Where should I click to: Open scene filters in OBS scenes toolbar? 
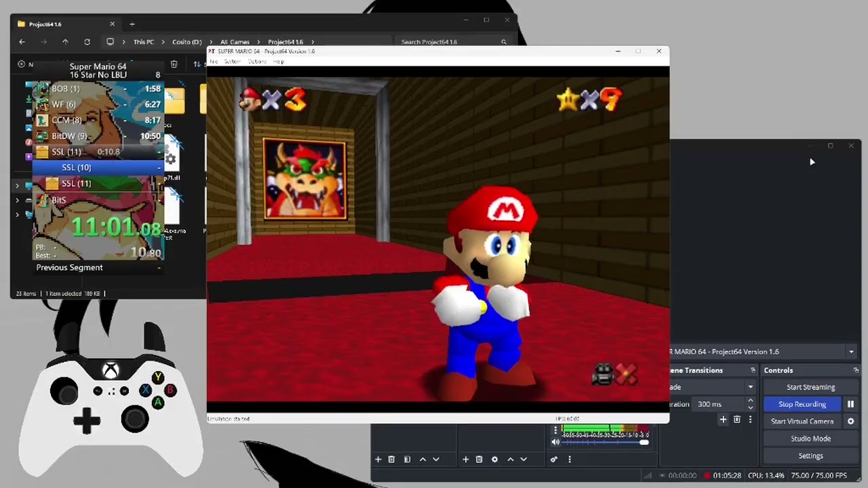click(x=407, y=459)
